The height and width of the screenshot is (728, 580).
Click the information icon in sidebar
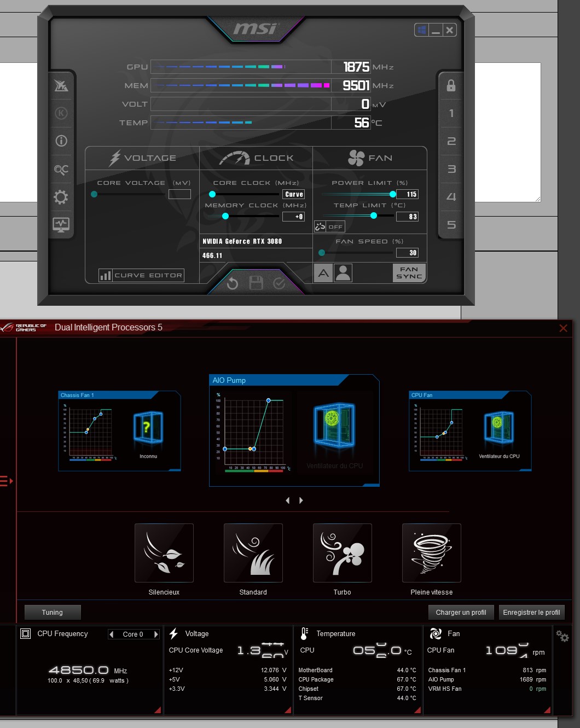tap(61, 141)
